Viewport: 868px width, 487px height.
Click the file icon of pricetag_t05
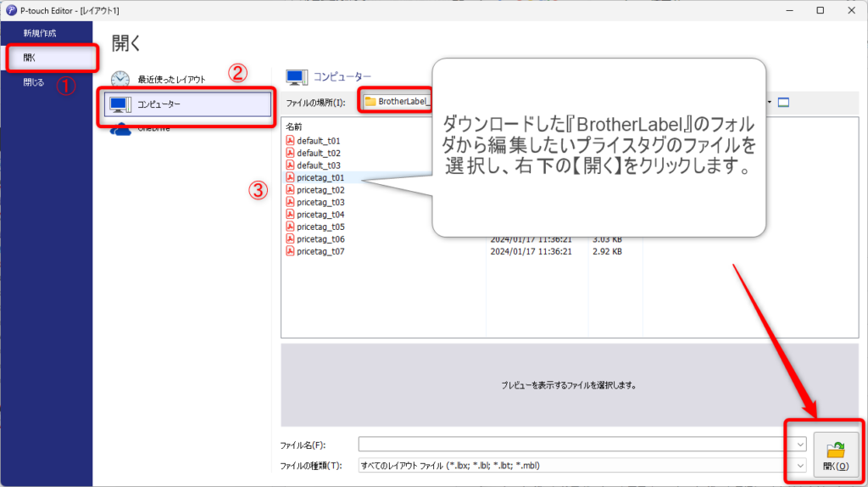pyautogui.click(x=290, y=227)
